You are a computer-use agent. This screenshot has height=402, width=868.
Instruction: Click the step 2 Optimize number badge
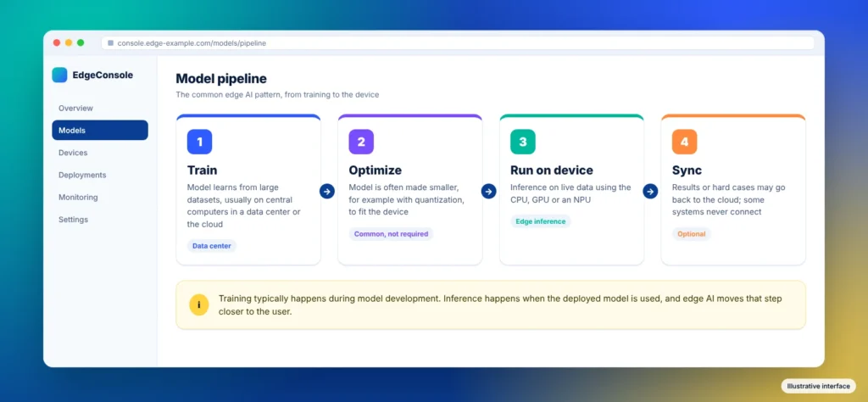point(361,142)
